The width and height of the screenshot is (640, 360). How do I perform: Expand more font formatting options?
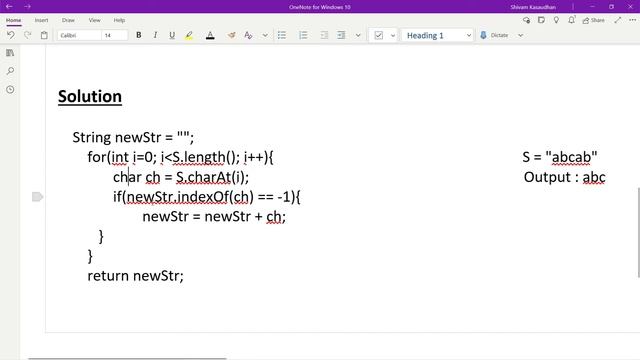coord(265,36)
